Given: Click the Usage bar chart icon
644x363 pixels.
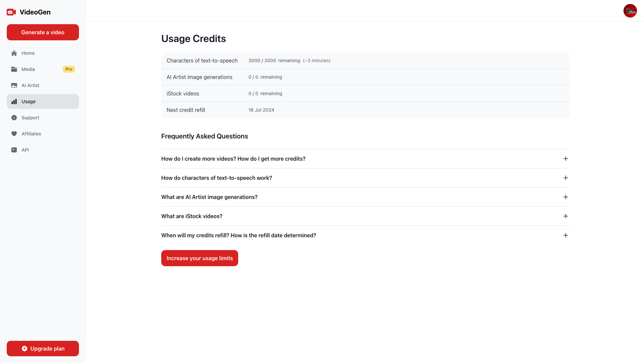Looking at the screenshot, I should (14, 102).
